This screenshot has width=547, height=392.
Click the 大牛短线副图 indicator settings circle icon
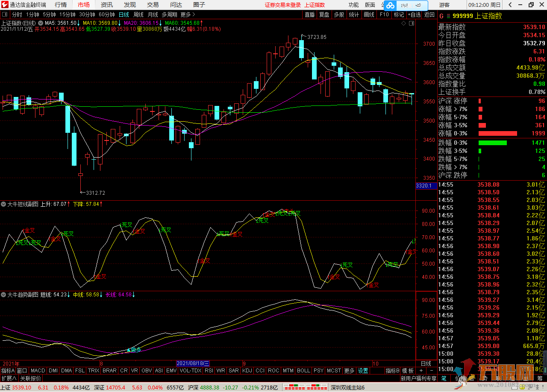point(3,204)
